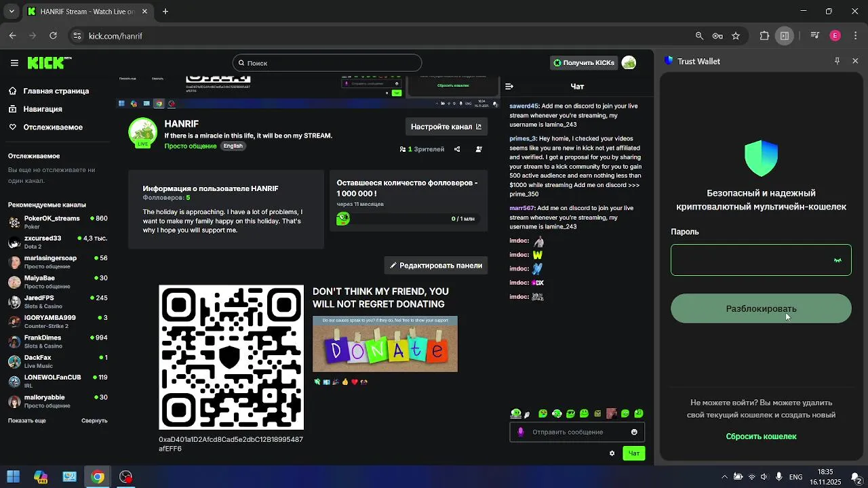
Task: Click the browser address bar URL
Action: point(115,36)
